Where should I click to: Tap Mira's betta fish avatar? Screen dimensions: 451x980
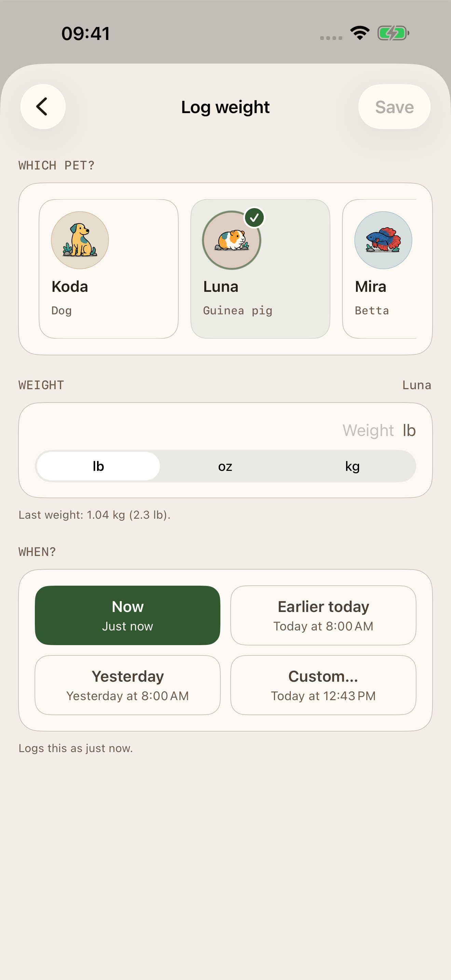tap(383, 240)
